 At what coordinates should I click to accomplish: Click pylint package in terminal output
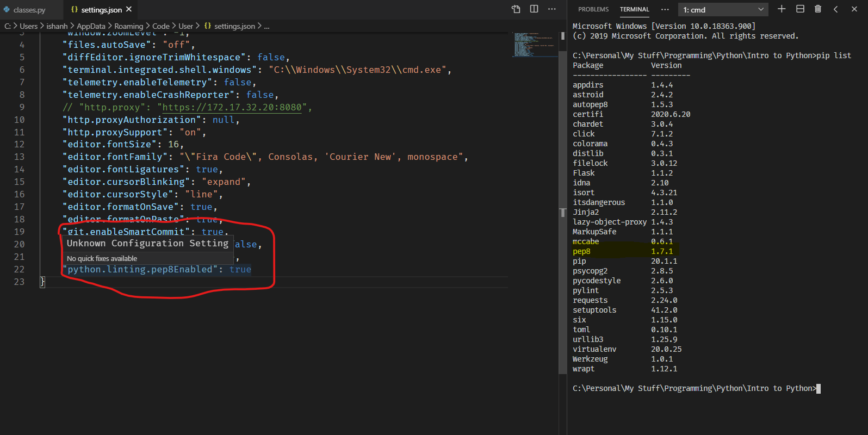(586, 290)
